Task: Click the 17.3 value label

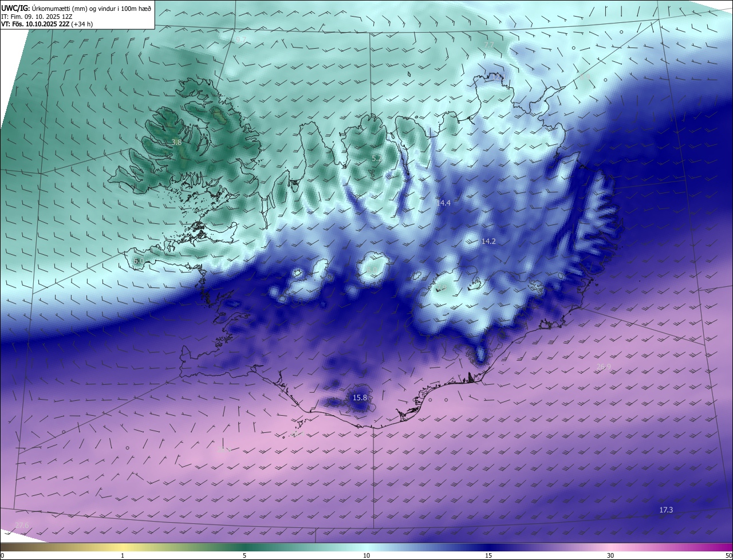Action: point(666,510)
